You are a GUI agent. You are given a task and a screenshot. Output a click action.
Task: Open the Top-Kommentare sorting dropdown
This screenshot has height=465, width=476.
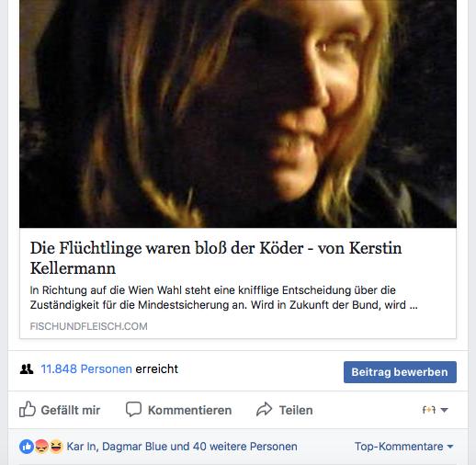coord(403,447)
